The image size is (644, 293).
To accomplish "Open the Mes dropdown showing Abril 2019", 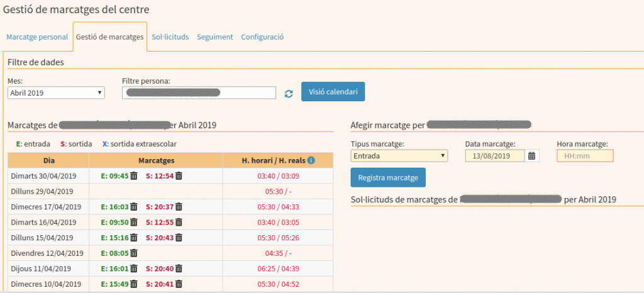I will point(56,92).
